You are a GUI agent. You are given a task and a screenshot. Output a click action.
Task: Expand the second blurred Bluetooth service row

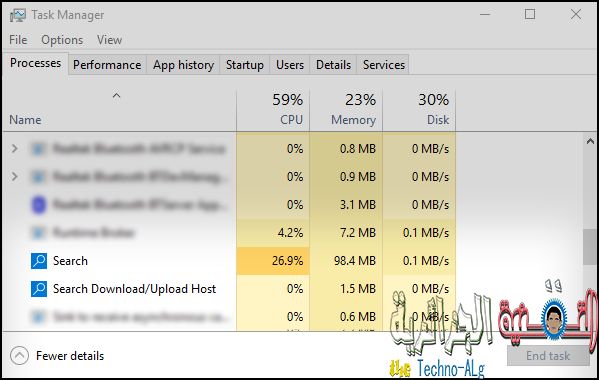click(15, 176)
